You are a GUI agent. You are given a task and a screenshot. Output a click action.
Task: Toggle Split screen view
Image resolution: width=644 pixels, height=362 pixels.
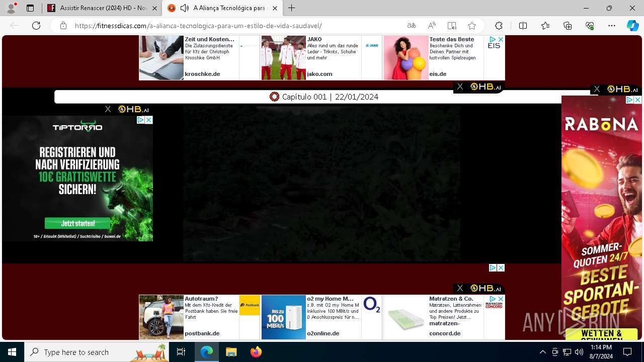[523, 26]
